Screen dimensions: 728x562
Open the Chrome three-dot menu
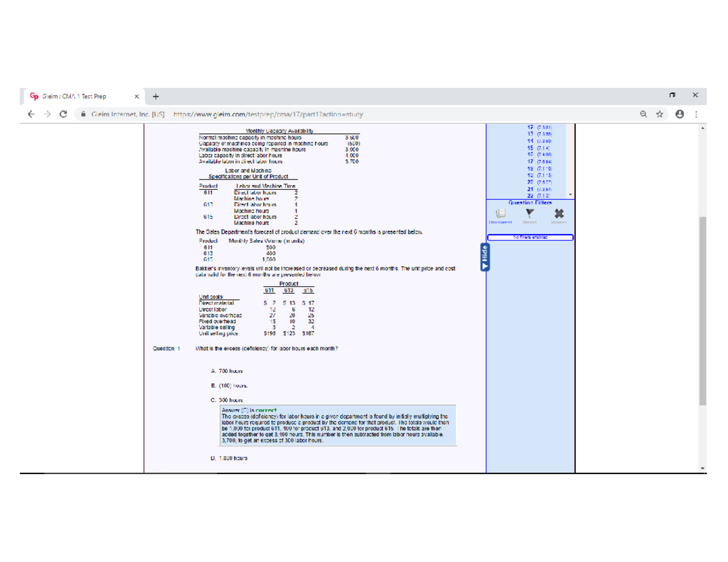pyautogui.click(x=696, y=113)
